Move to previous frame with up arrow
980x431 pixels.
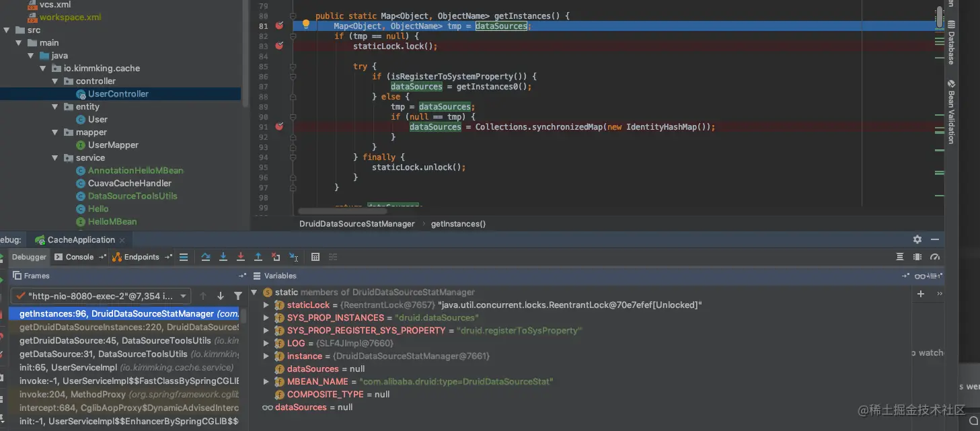(203, 296)
